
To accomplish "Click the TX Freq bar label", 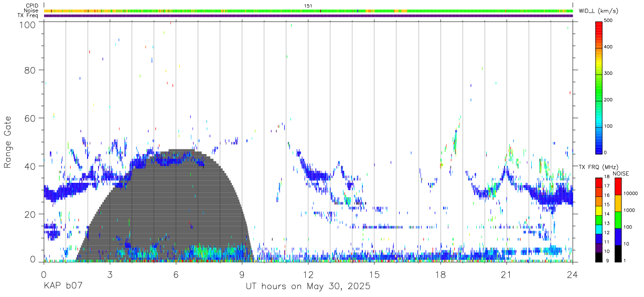I will click(28, 16).
